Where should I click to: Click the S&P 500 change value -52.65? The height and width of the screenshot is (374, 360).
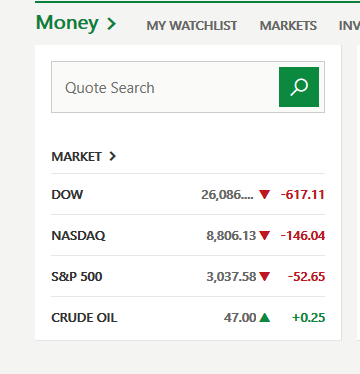[306, 277]
